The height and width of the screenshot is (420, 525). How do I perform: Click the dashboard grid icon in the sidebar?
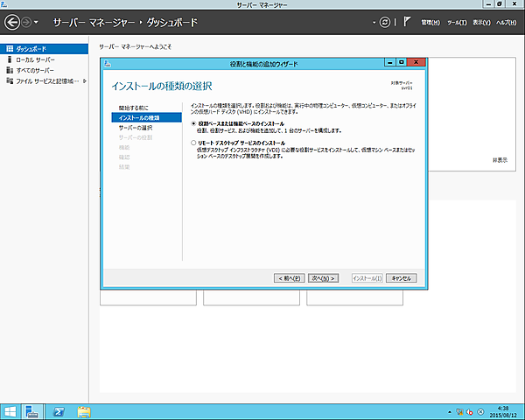10,49
